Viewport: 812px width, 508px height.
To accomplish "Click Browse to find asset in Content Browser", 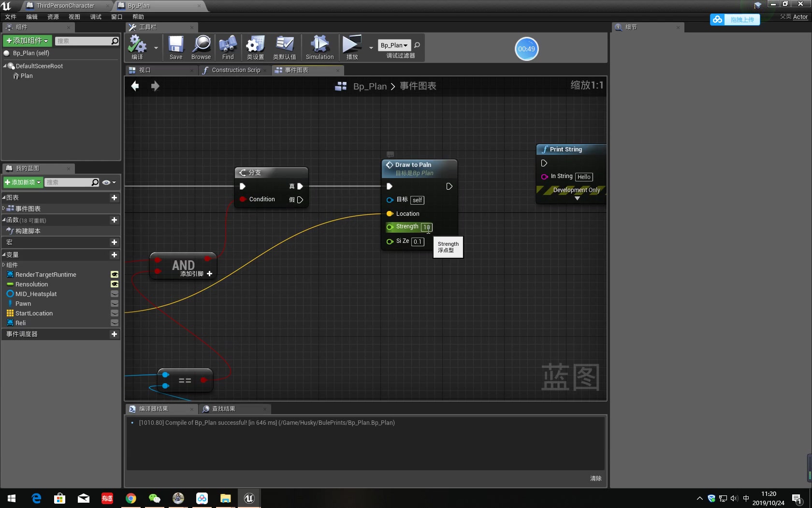I will (201, 47).
